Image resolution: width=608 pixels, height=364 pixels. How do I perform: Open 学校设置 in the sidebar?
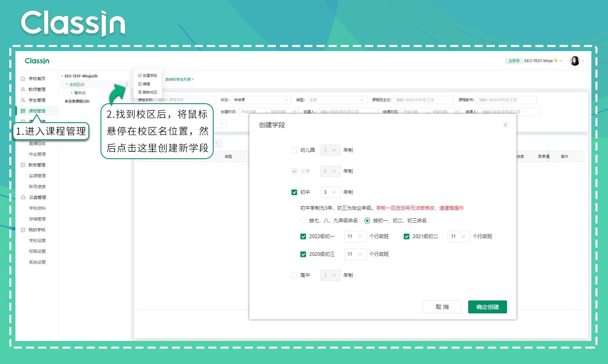coord(37,241)
